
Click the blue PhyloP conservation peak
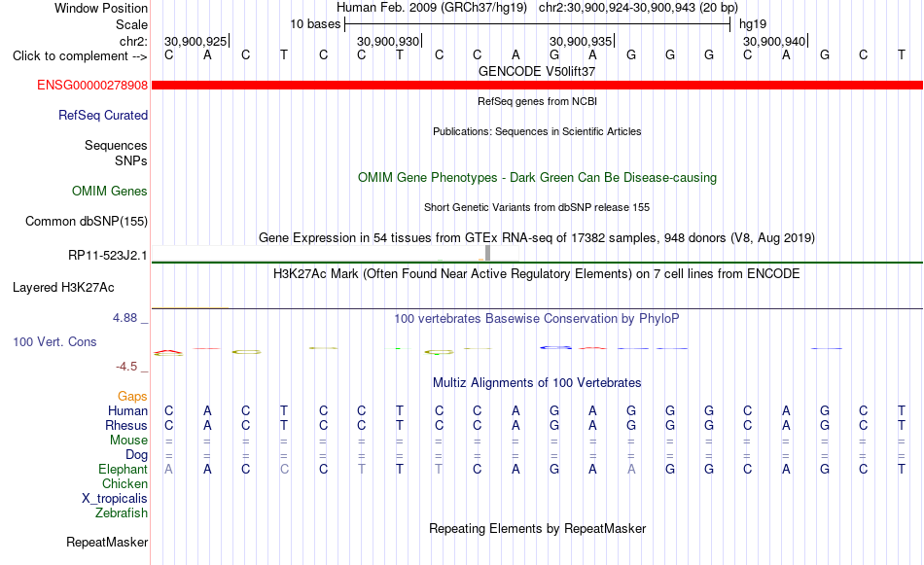coord(555,347)
